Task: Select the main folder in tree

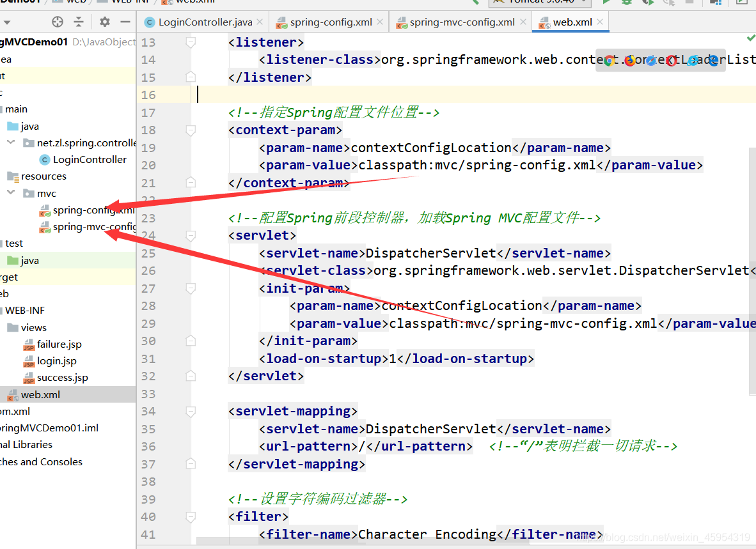Action: [16, 109]
